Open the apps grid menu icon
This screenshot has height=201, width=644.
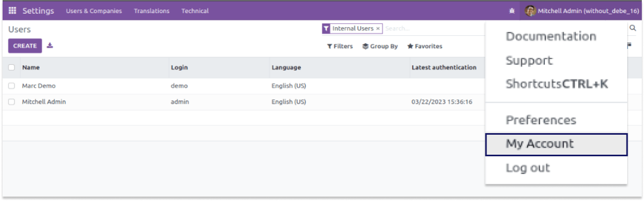[13, 11]
